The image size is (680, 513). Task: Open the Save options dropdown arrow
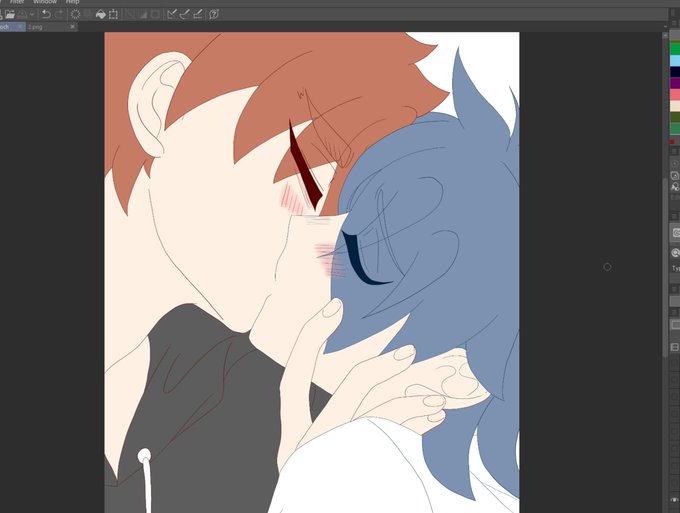pos(32,14)
